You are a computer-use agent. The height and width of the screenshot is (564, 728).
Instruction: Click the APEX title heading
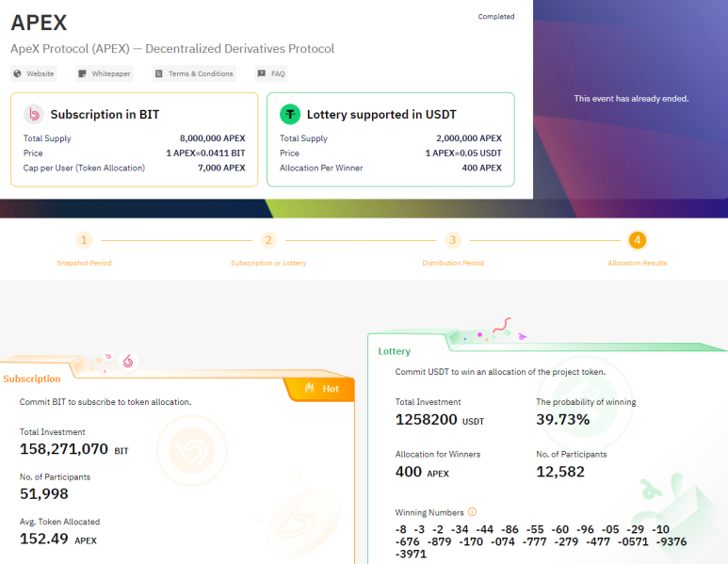point(39,23)
